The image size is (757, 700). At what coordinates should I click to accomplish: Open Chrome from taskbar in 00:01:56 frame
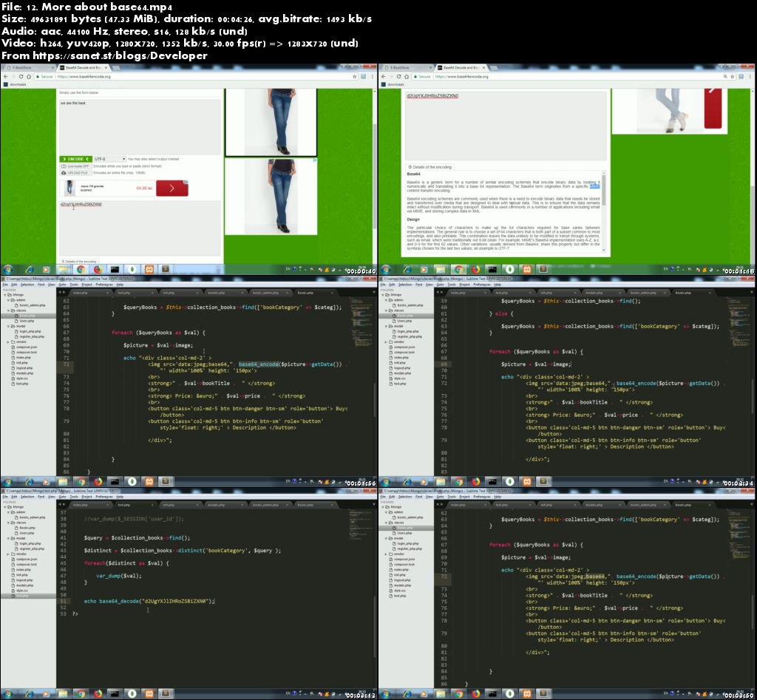pos(81,481)
